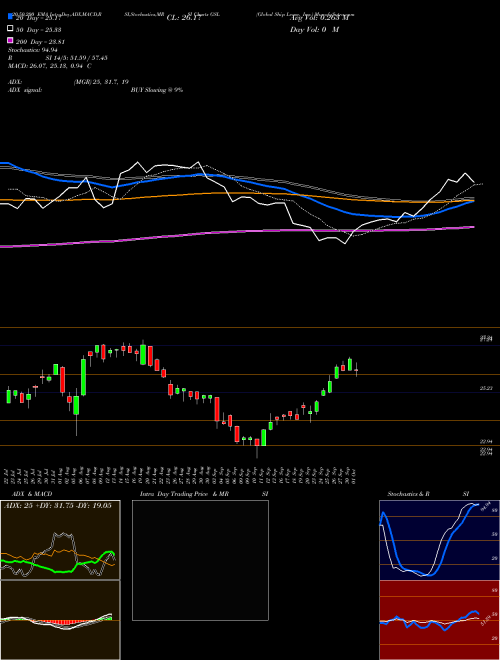Screen dimensions: 500x660
Task: Click the '(MGR) 25, 31.7, 19' ADX values
Action: point(101,82)
